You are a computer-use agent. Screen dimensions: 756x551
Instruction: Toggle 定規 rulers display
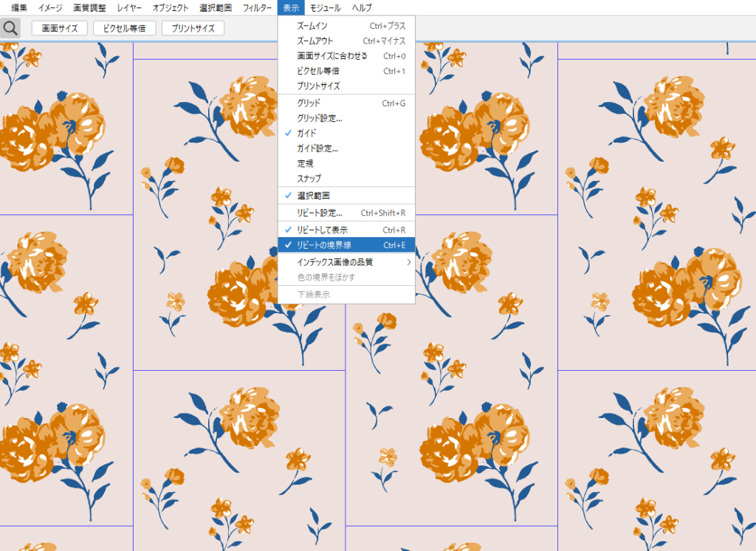pyautogui.click(x=346, y=163)
